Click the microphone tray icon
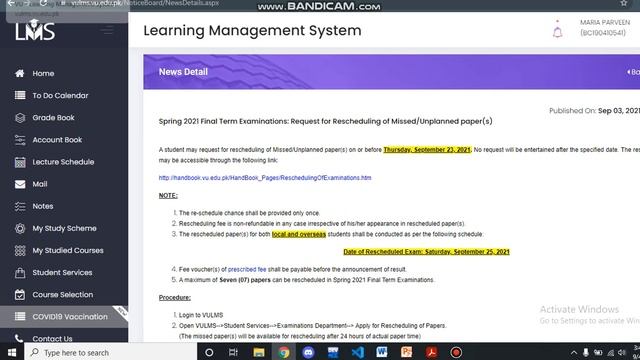Viewport: 640px width, 360px height. (x=586, y=352)
